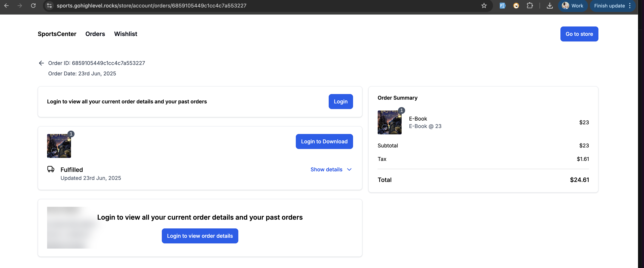644x268 pixels.
Task: Click the SportsCenter store name
Action: click(x=57, y=34)
